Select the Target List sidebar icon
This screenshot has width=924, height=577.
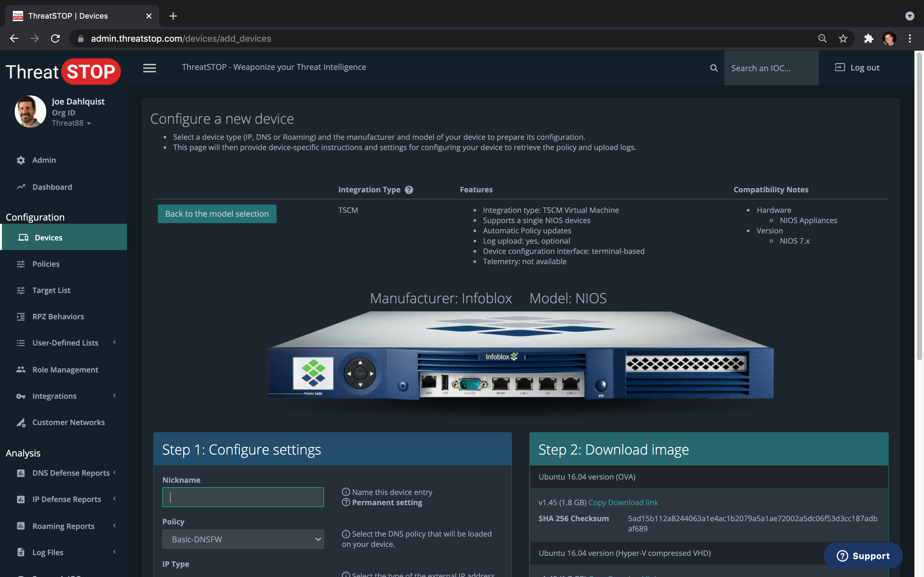(x=21, y=290)
